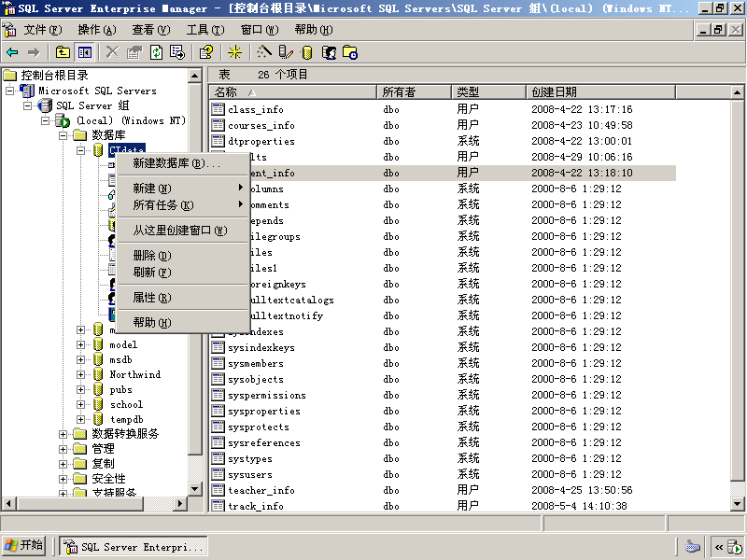Collapse the SQL Server 组 node
This screenshot has height=560, width=747.
[28, 105]
